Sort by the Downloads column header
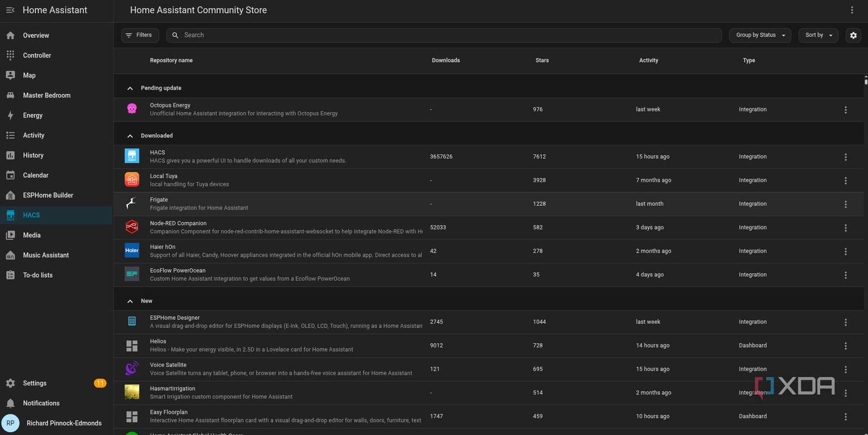This screenshot has width=868, height=435. (x=446, y=61)
